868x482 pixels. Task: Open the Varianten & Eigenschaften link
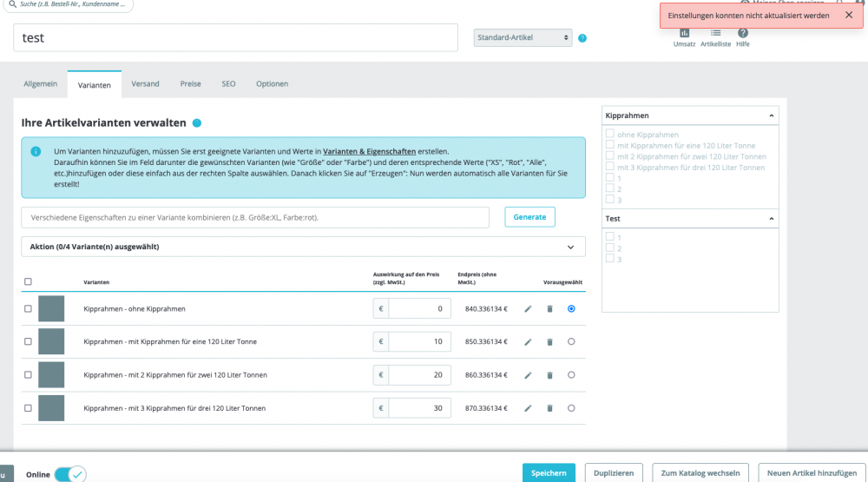369,151
